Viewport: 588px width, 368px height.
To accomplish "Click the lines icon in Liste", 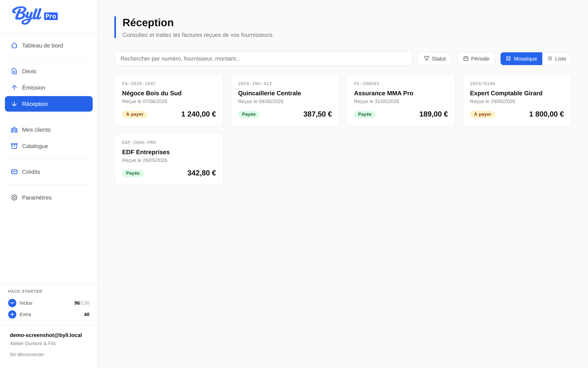I will pos(550,59).
